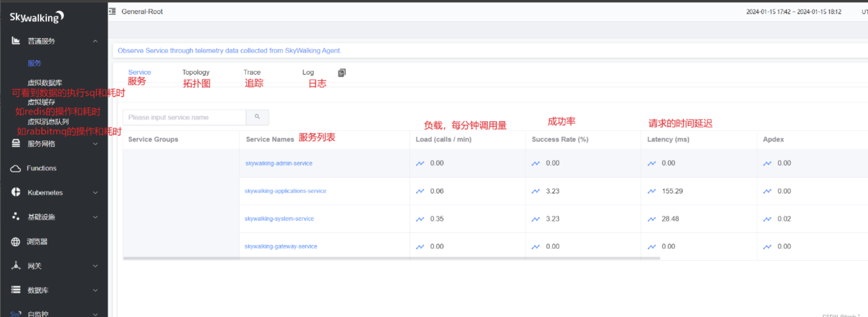
Task: Select 服务 in the sidebar
Action: (x=34, y=63)
